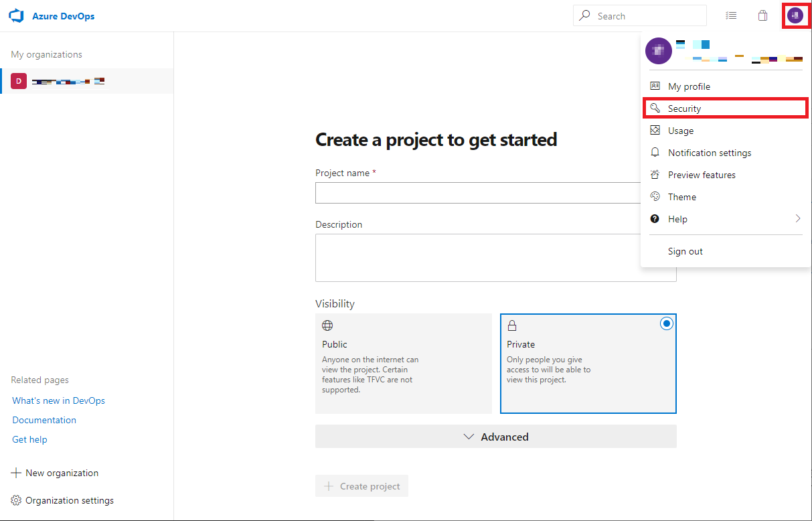This screenshot has width=812, height=521.
Task: Open Usage from the profile menu
Action: point(726,130)
